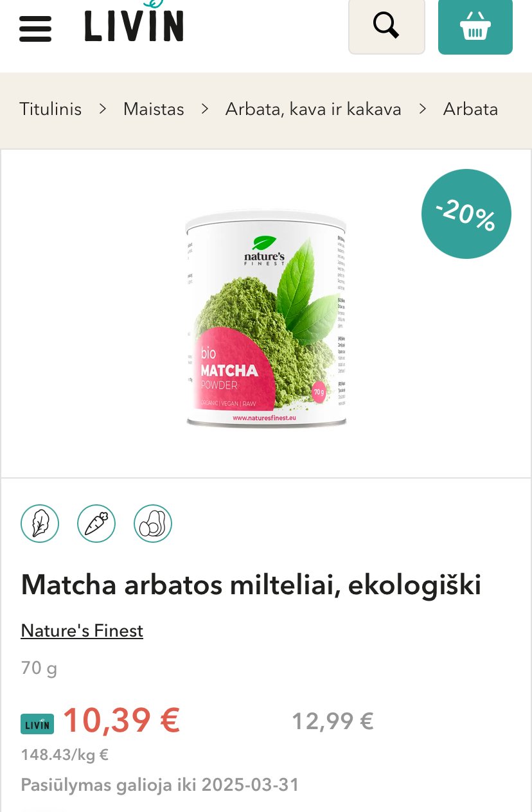This screenshot has height=812, width=532.
Task: Click the small LIVIN price tag badge
Action: click(x=37, y=724)
